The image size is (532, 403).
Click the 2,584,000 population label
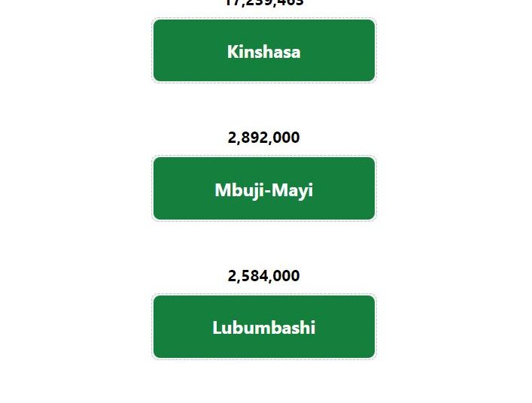tap(263, 276)
